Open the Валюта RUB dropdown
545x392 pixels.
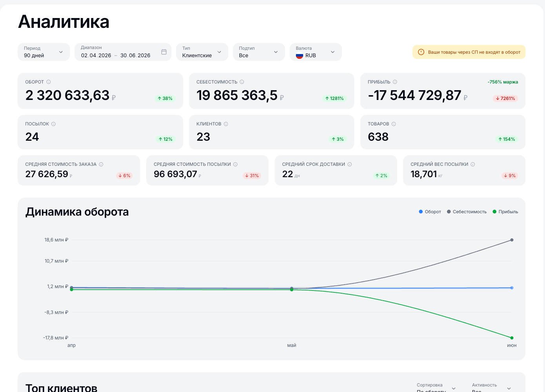pyautogui.click(x=316, y=52)
